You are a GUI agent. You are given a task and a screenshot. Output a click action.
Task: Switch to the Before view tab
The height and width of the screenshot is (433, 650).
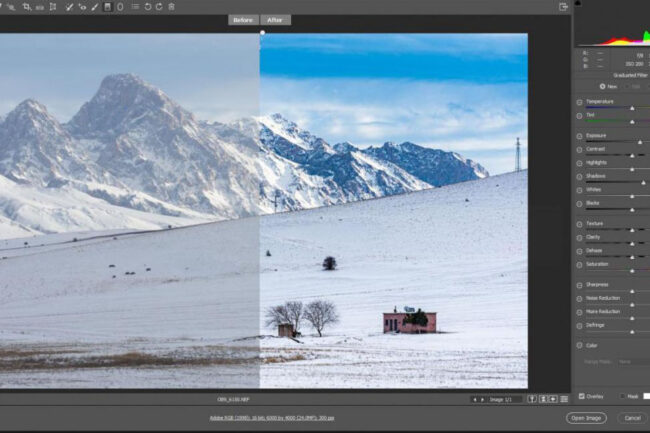pos(244,20)
